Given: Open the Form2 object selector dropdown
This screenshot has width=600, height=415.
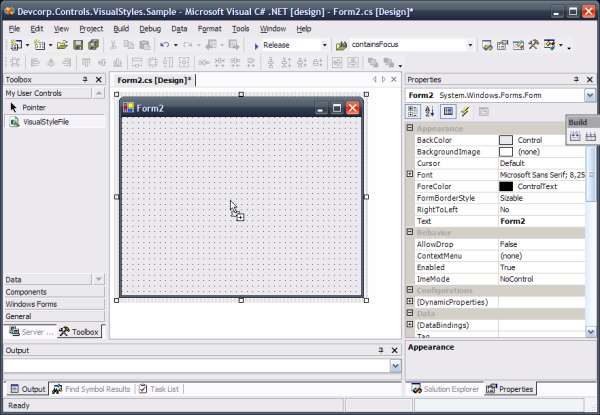Looking at the screenshot, I should 590,95.
